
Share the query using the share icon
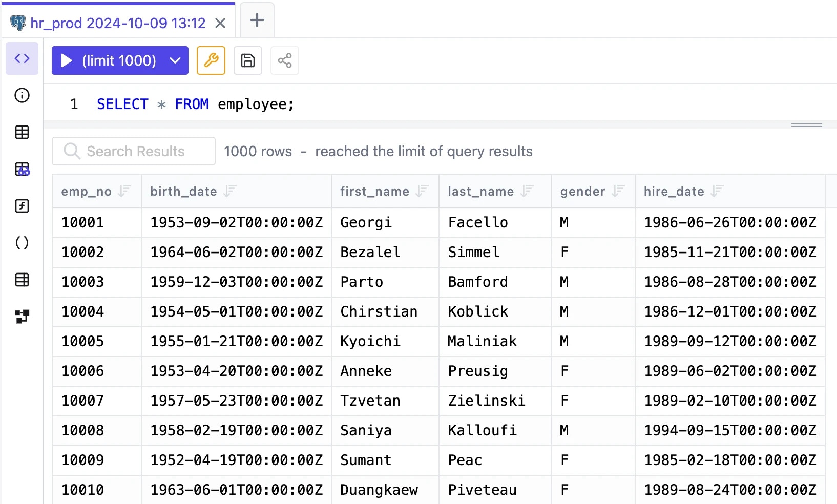(x=285, y=60)
